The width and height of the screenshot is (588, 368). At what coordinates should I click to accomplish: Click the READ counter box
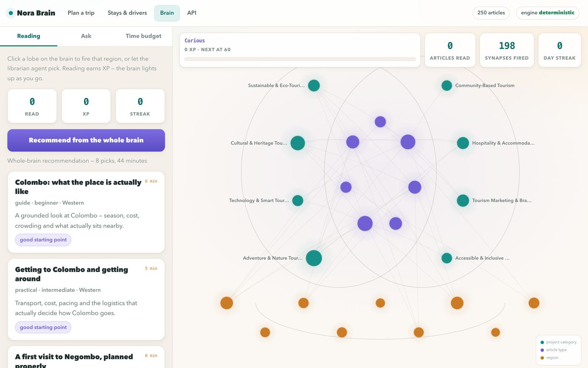pyautogui.click(x=32, y=106)
